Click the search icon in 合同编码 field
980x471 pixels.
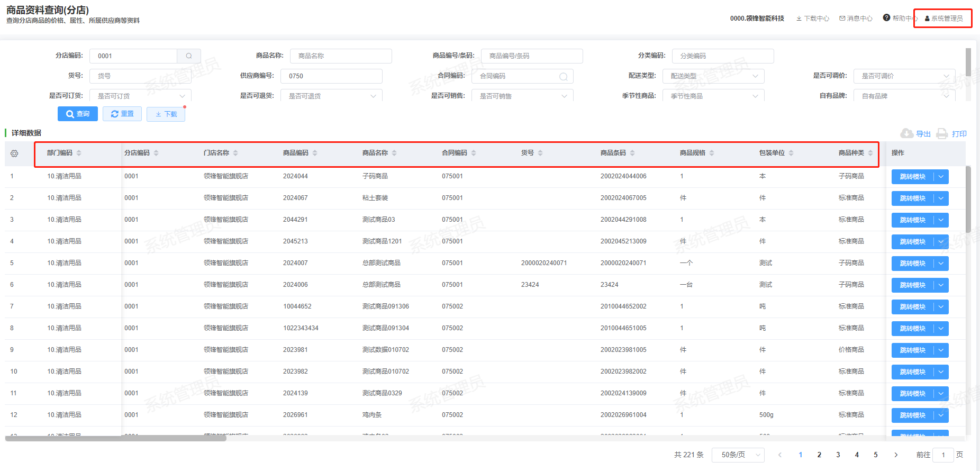pos(564,77)
